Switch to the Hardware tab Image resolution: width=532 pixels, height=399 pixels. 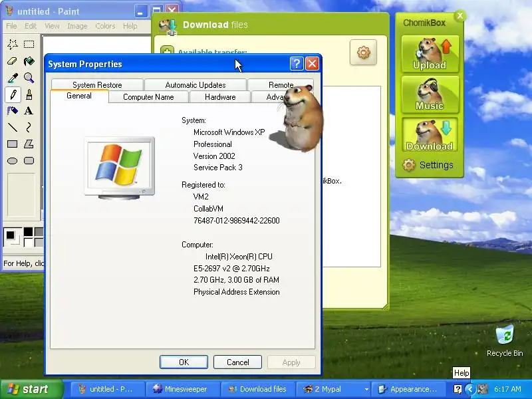pyautogui.click(x=220, y=97)
